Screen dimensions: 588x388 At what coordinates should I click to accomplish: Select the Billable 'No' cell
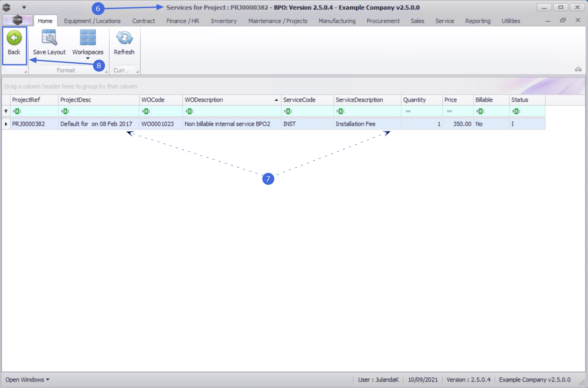pos(491,124)
